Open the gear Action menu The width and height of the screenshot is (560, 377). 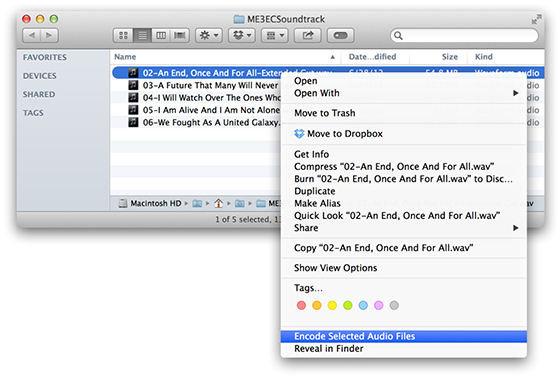209,35
